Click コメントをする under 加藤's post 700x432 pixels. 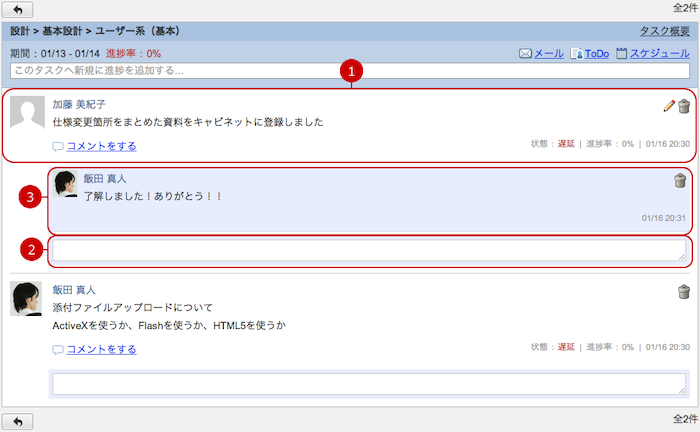[101, 146]
